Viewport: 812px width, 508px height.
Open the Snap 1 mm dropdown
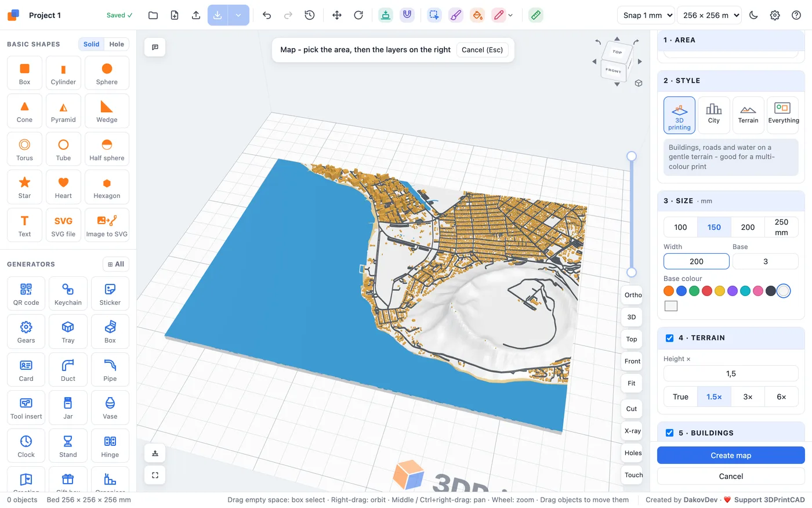(646, 15)
